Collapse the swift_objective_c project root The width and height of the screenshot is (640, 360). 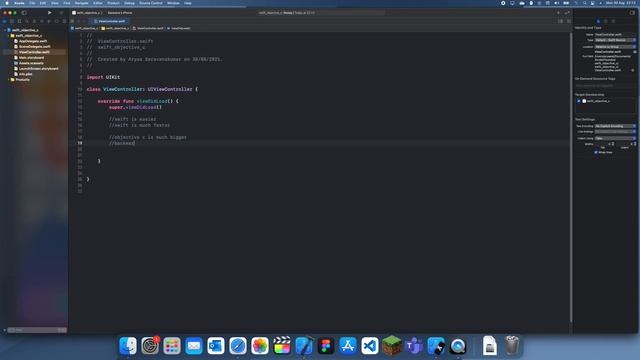click(5, 30)
